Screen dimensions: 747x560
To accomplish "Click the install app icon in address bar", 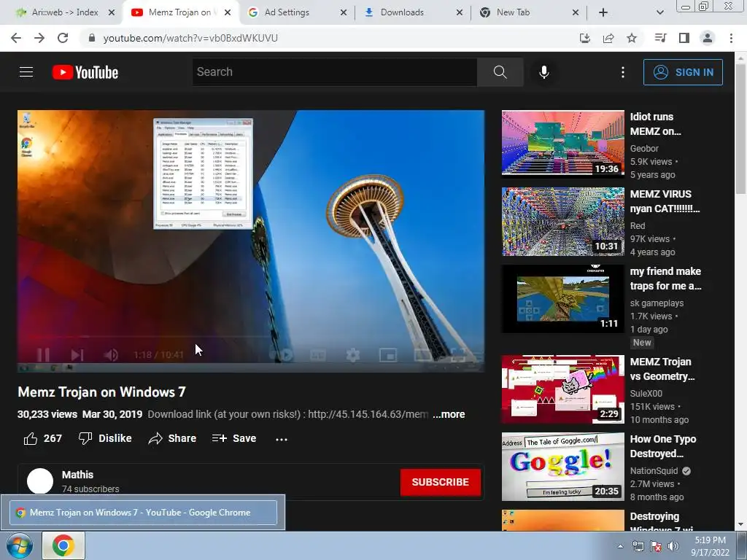I will 584,38.
